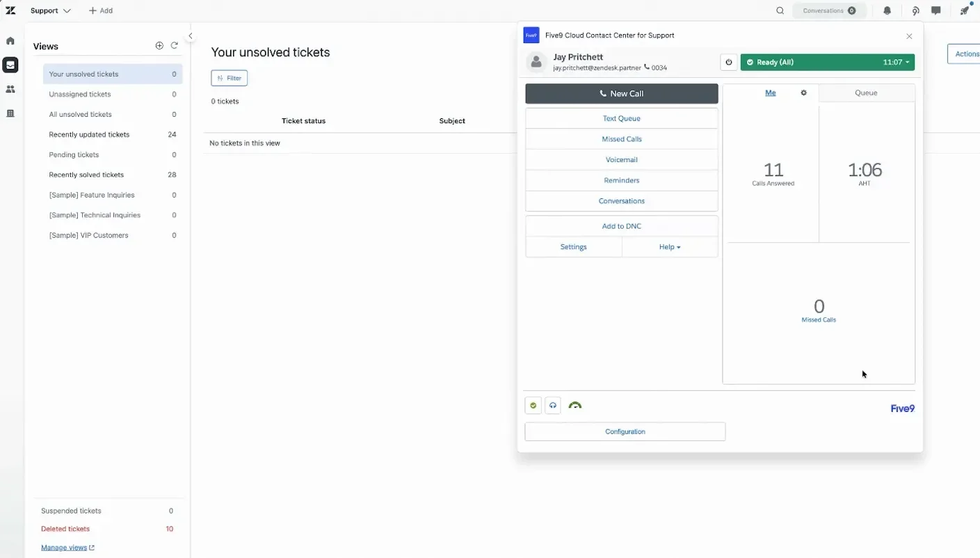980x558 pixels.
Task: Open the Customers icon in the sidebar
Action: [x=10, y=89]
